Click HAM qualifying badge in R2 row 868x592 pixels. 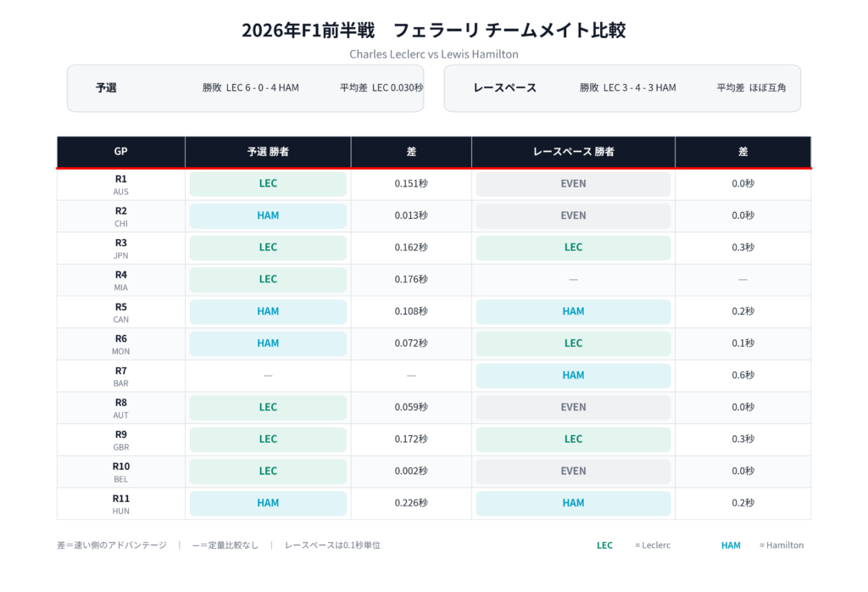[x=268, y=216]
